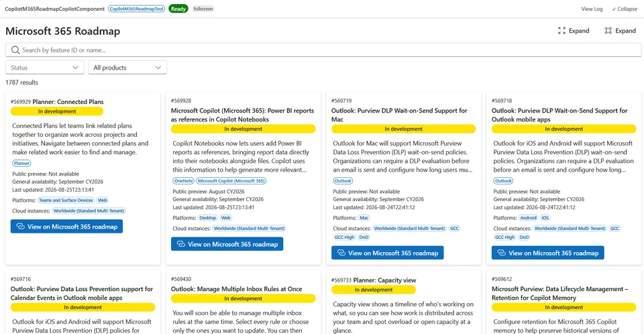Click DLP Wait-on-Send for Outlook mobile apps title
This screenshot has height=334, width=644.
coord(559,115)
